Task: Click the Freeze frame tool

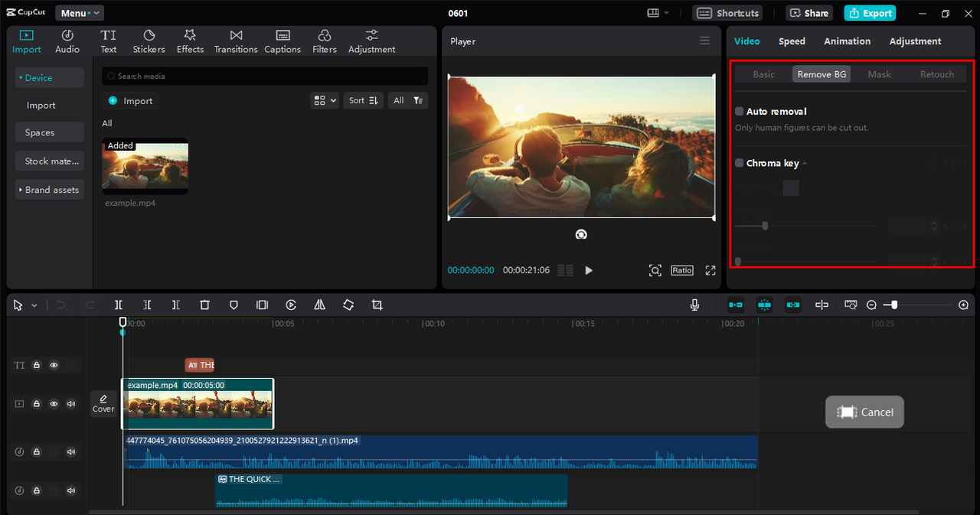Action: (x=262, y=305)
